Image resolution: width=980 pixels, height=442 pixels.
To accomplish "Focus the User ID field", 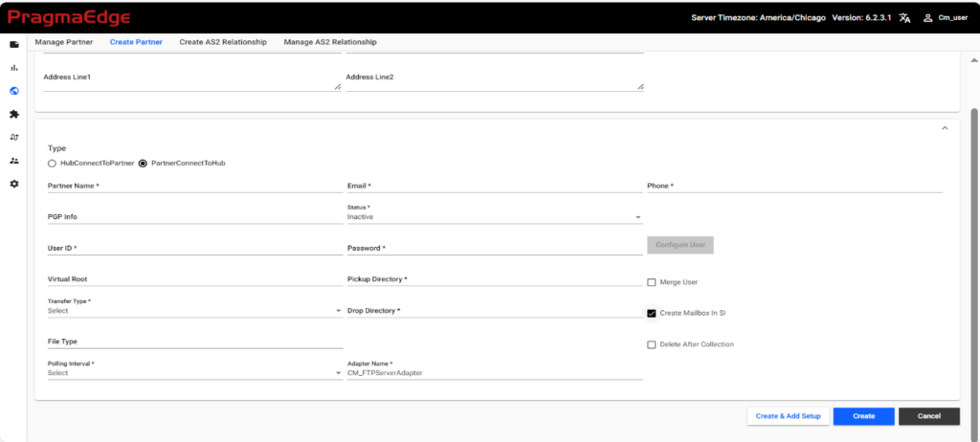I will coord(195,248).
